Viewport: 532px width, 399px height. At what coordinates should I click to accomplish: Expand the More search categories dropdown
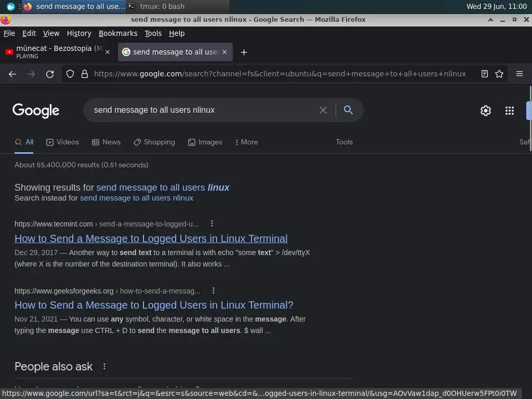tap(246, 142)
